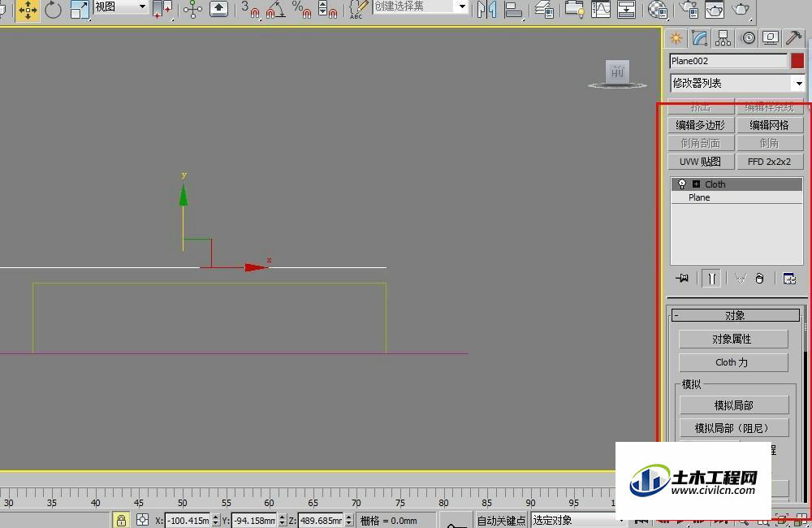Open the red object color swatch
Viewport: 812px width, 528px height.
(797, 61)
